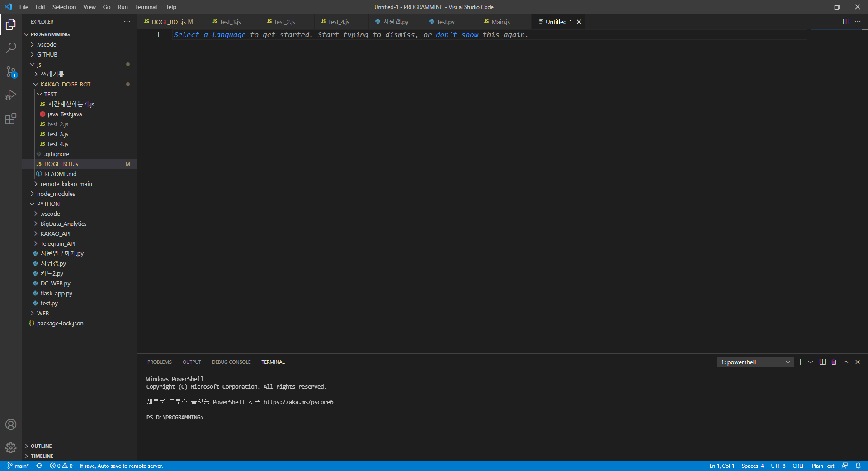Expand the TIMELINE section
The width and height of the screenshot is (868, 471).
pyautogui.click(x=42, y=456)
